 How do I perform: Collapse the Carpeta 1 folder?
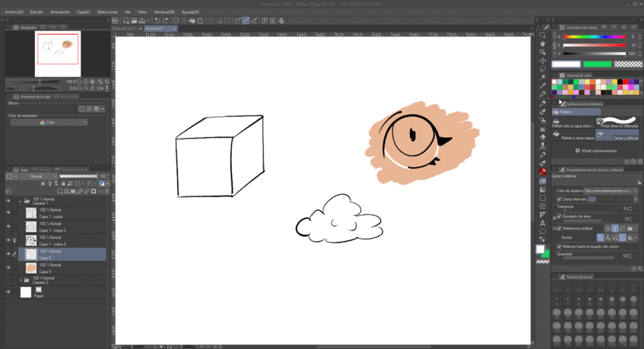pyautogui.click(x=20, y=201)
